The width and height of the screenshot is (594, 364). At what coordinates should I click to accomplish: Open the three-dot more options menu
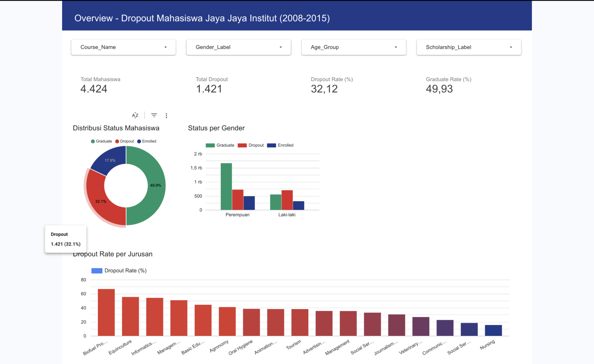click(x=166, y=116)
